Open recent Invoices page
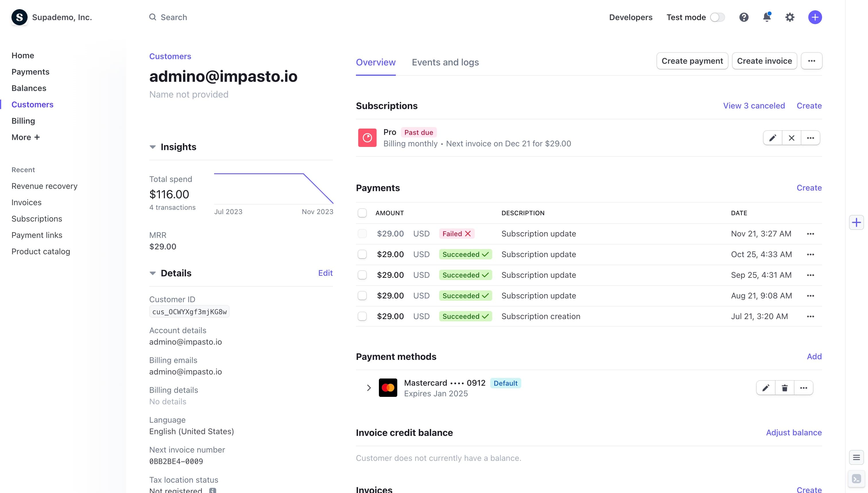 pos(26,202)
